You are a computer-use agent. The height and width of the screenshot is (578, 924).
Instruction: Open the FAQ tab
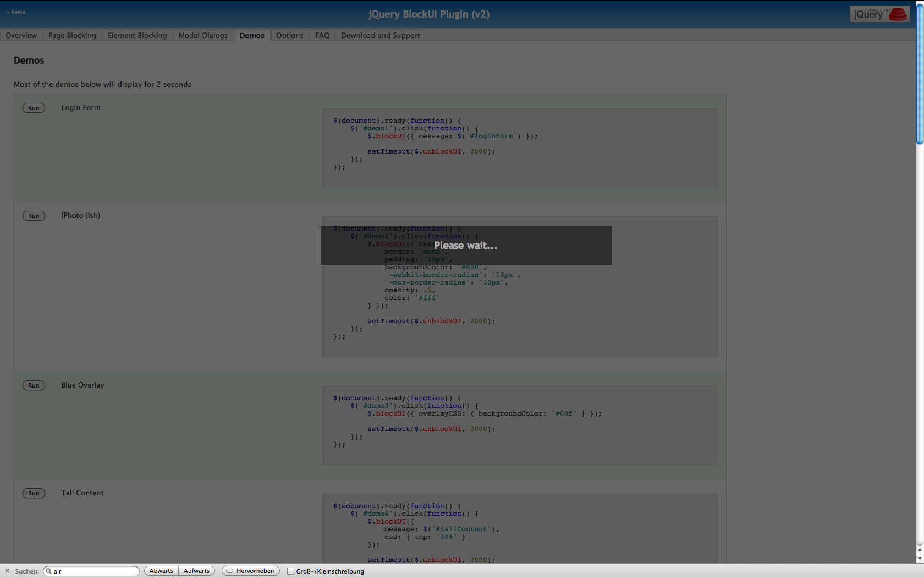(x=322, y=35)
